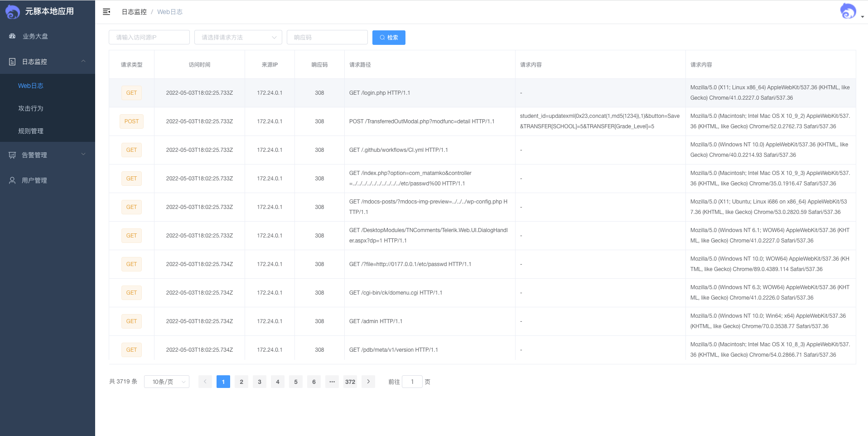The width and height of the screenshot is (868, 436).
Task: Click the 告警管理 alert icon
Action: [x=12, y=155]
